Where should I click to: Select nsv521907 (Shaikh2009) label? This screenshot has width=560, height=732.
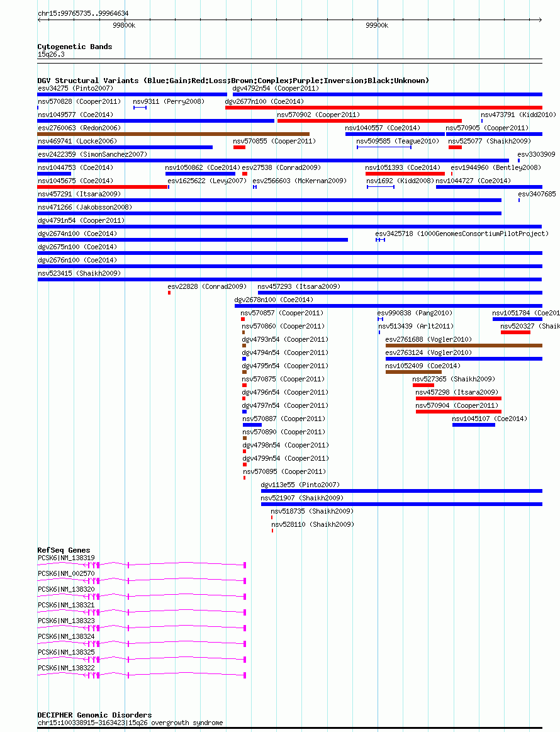tap(302, 498)
